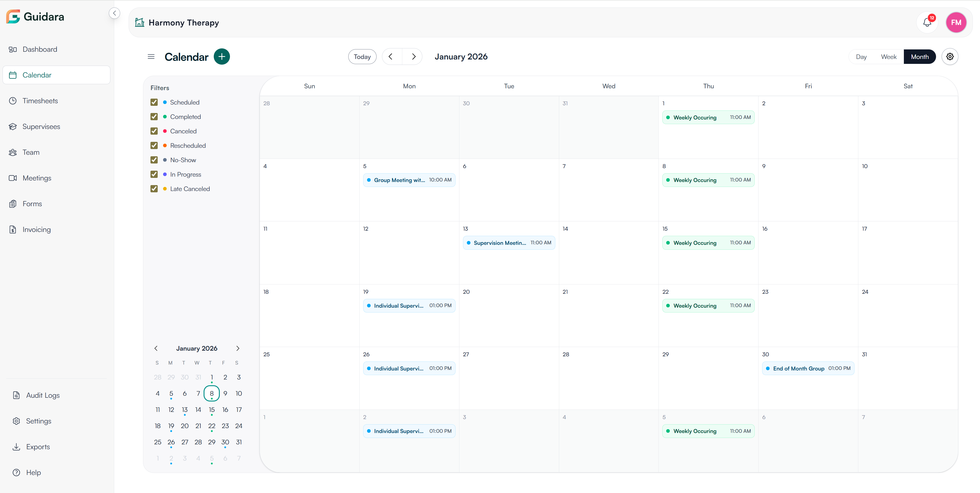980x493 pixels.
Task: Go to previous month in mini calendar
Action: 156,348
